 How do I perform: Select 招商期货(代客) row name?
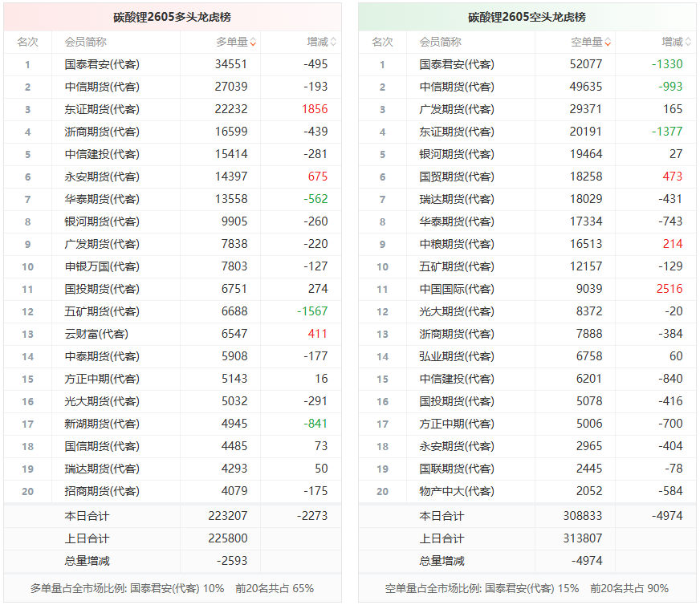click(102, 491)
